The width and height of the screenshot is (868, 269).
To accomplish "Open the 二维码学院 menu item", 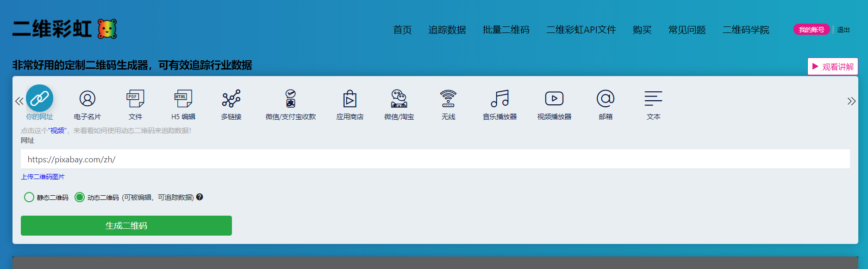I will pos(746,30).
